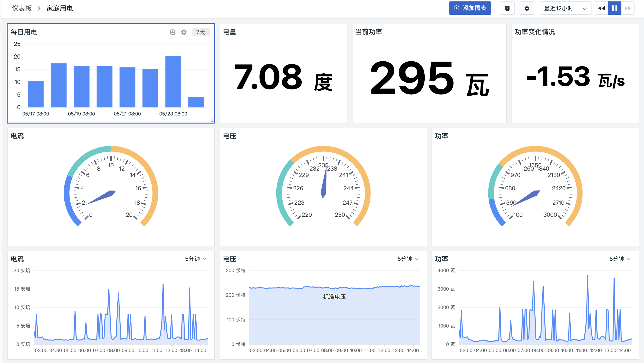The width and height of the screenshot is (644, 363).
Task: Open the 每日用电 panel settings gear
Action: tap(184, 32)
